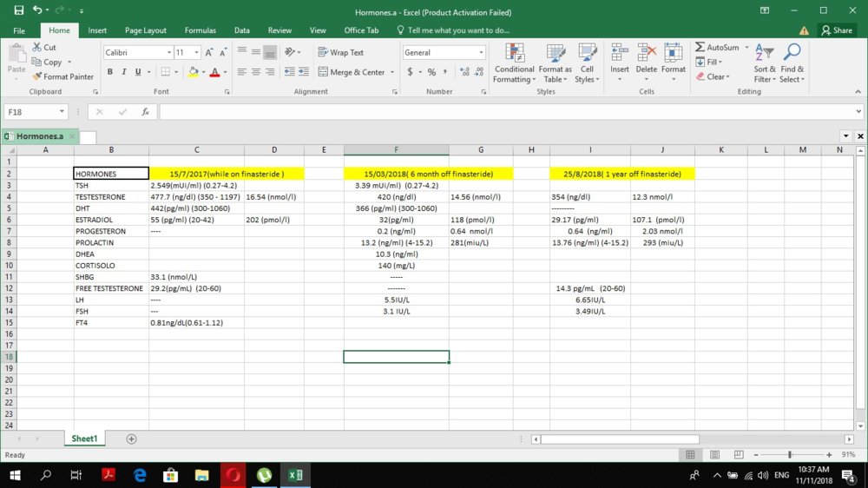Switch to the Page Layout ribbon tab

145,30
